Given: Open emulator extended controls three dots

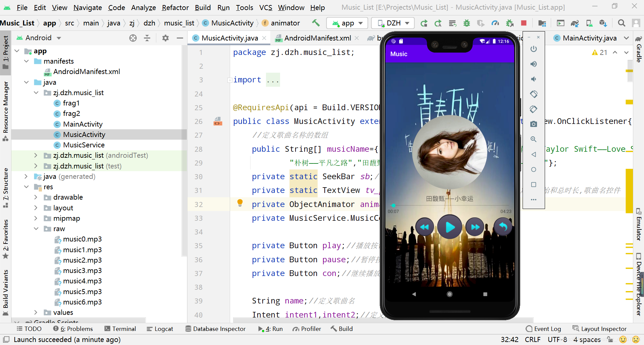Looking at the screenshot, I should 534,200.
